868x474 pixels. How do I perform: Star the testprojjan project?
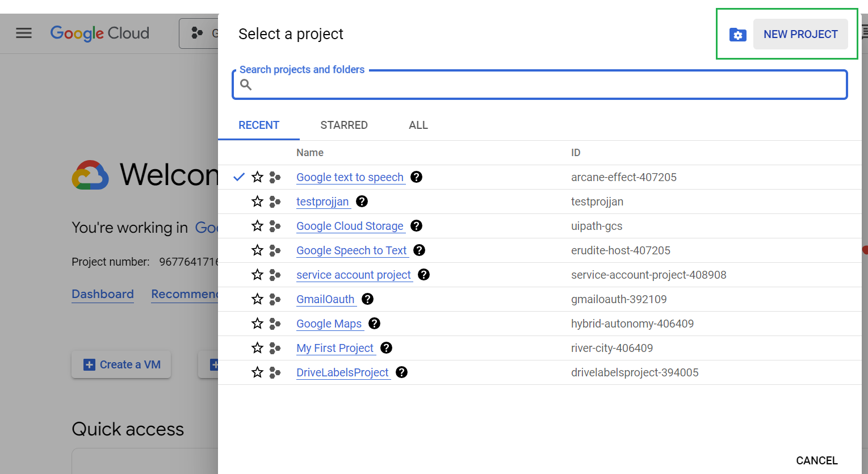coord(257,202)
